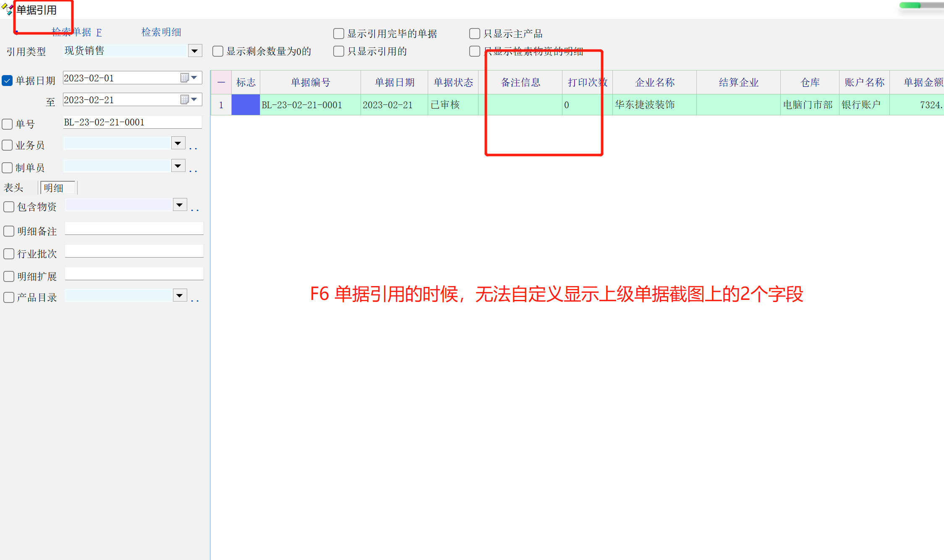Click the ellipsis browse button beside 制单员
Screen dimensions: 944x560
(193, 170)
